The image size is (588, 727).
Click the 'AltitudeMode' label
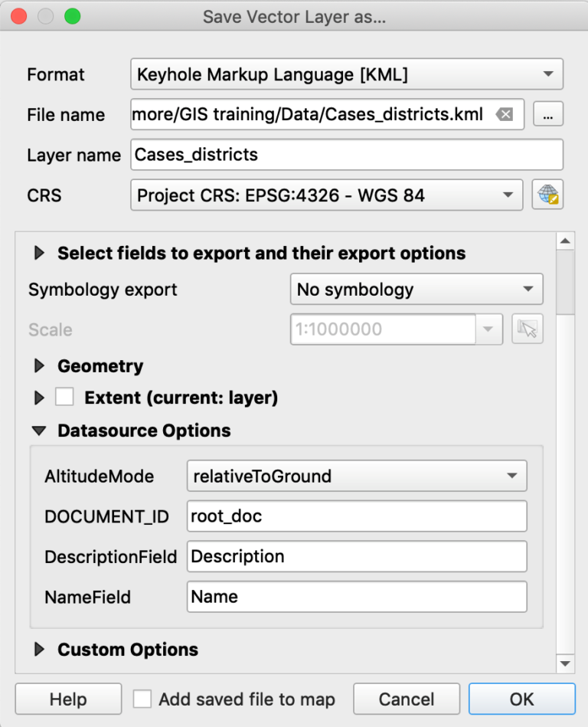click(100, 476)
